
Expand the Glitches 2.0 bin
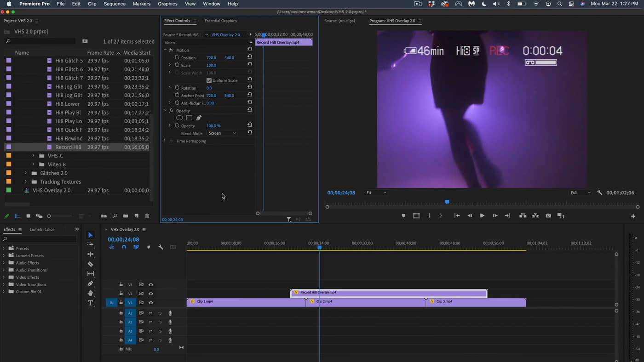tap(26, 174)
